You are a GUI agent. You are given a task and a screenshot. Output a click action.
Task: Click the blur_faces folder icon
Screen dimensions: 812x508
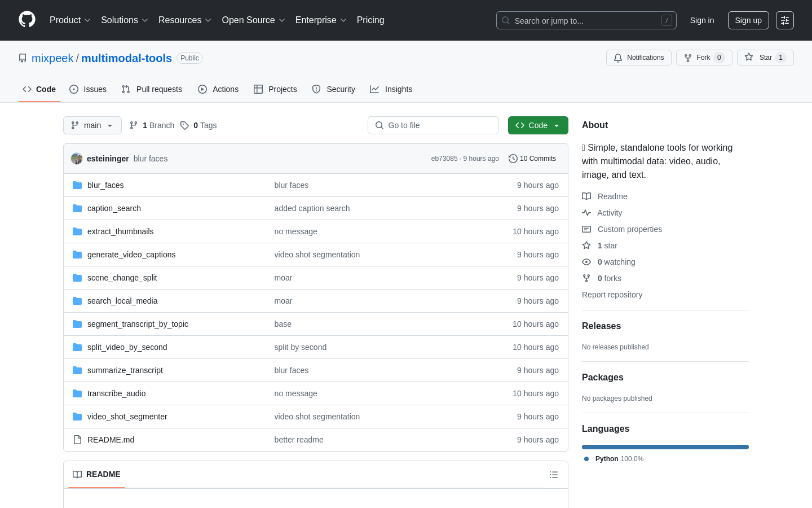click(77, 185)
